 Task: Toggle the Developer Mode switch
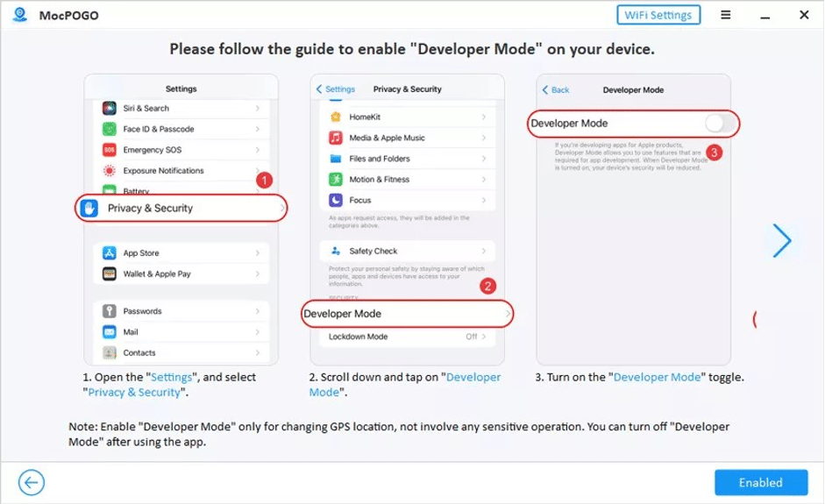[x=718, y=124]
